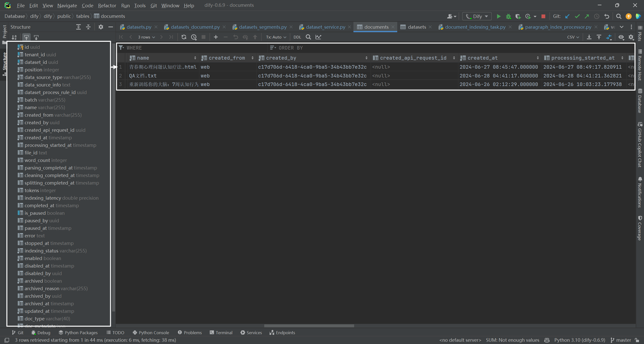Click the Git rollback icon
644x344 pixels.
point(607,17)
